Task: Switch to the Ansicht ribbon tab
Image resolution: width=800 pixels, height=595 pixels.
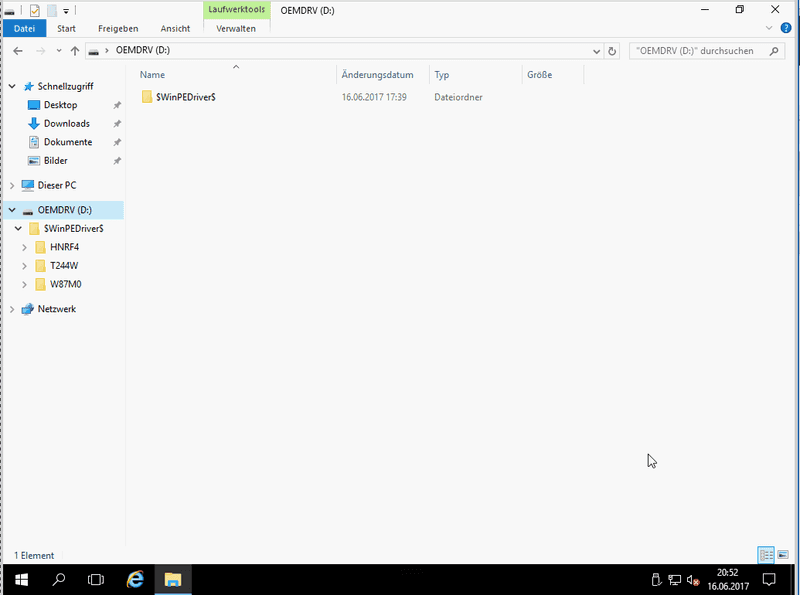Action: 175,29
